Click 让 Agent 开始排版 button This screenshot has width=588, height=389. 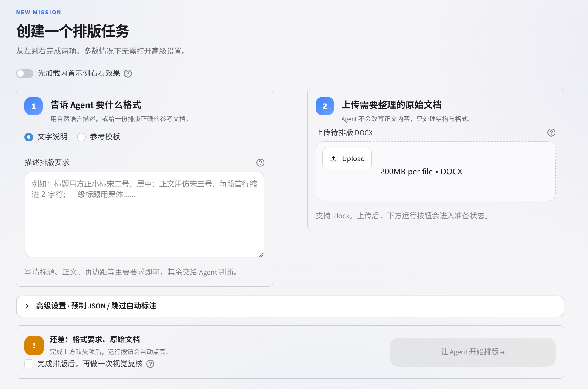pos(473,352)
